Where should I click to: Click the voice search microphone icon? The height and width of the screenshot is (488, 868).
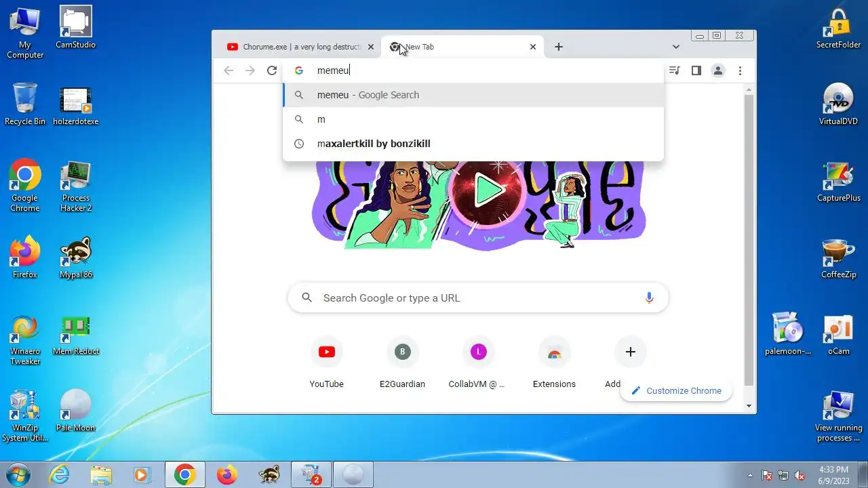(649, 298)
